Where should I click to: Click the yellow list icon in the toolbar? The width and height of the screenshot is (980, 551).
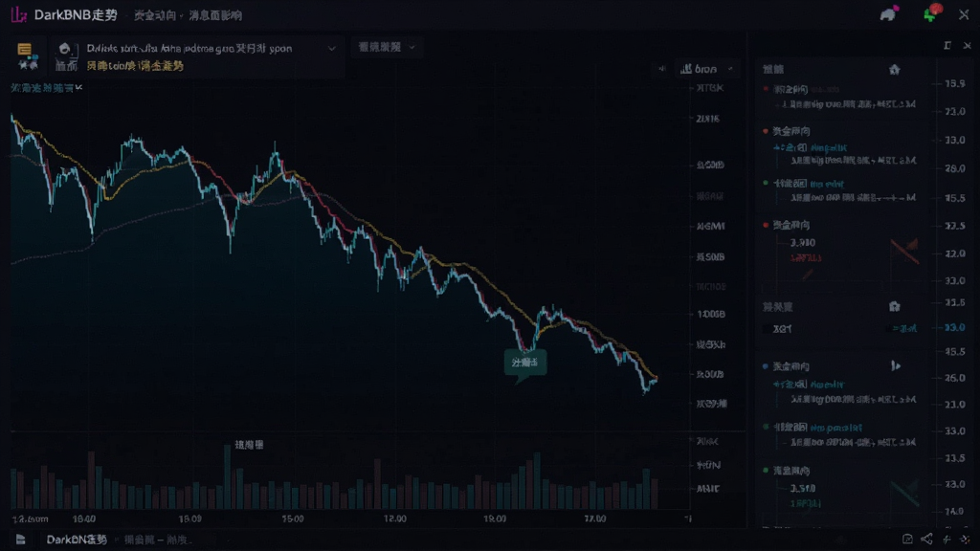click(x=24, y=49)
